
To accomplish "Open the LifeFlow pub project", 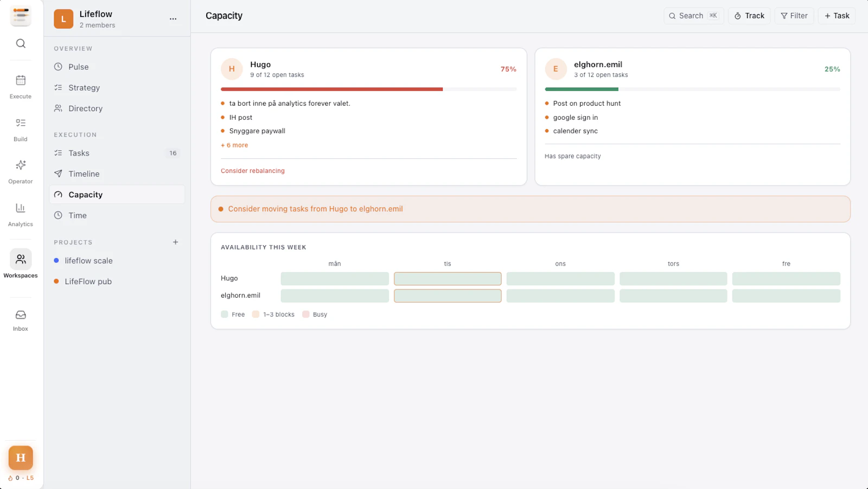I will [117, 281].
